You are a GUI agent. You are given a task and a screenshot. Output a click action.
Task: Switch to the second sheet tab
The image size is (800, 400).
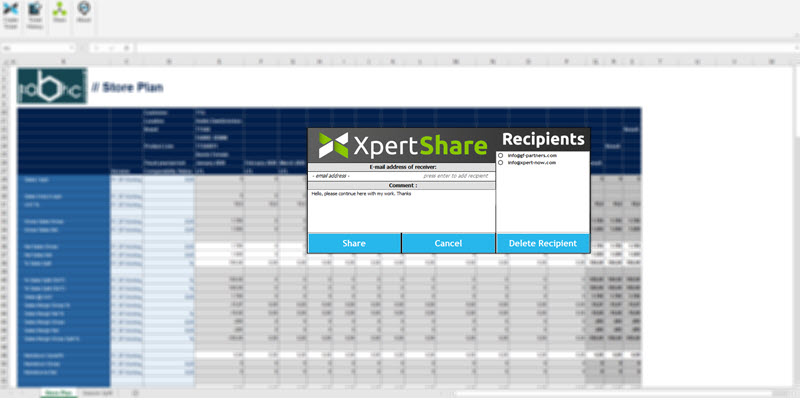98,393
